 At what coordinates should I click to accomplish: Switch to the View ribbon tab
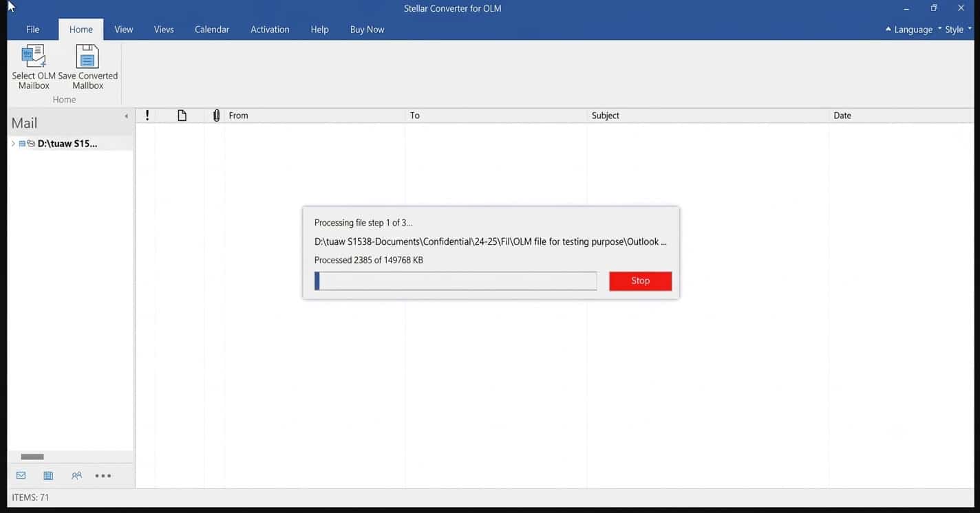pos(124,30)
